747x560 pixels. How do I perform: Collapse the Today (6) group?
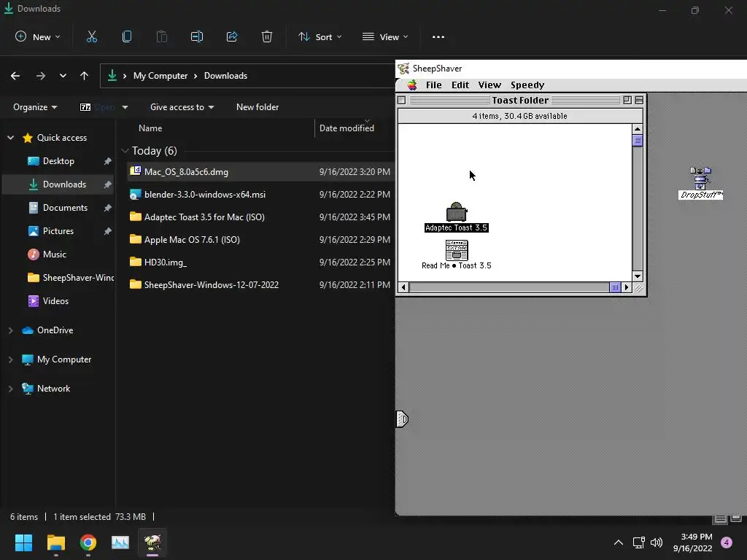[125, 151]
